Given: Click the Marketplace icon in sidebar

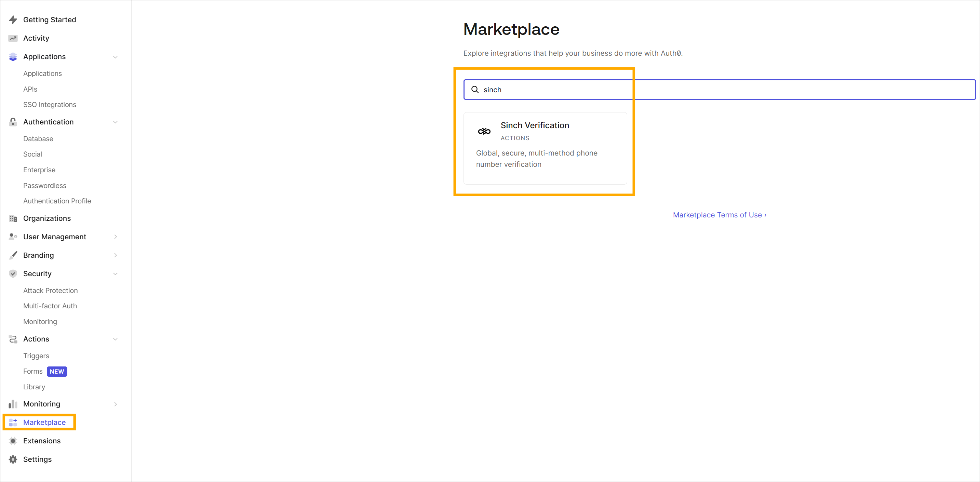Looking at the screenshot, I should click(13, 422).
